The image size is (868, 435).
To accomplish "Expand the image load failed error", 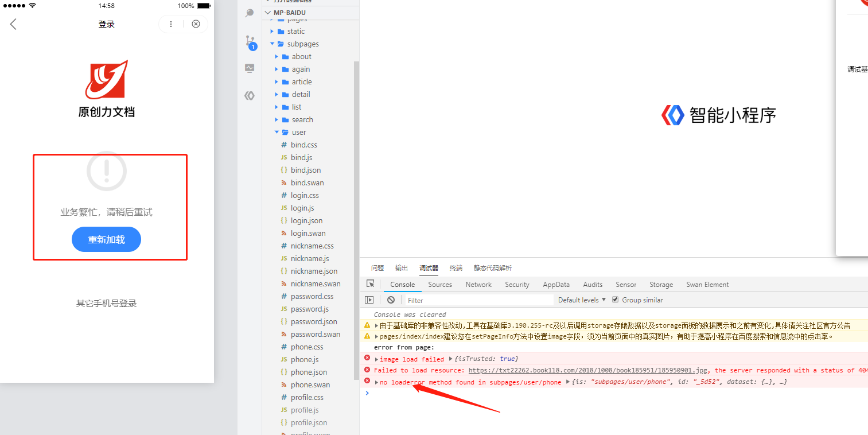I will (377, 359).
